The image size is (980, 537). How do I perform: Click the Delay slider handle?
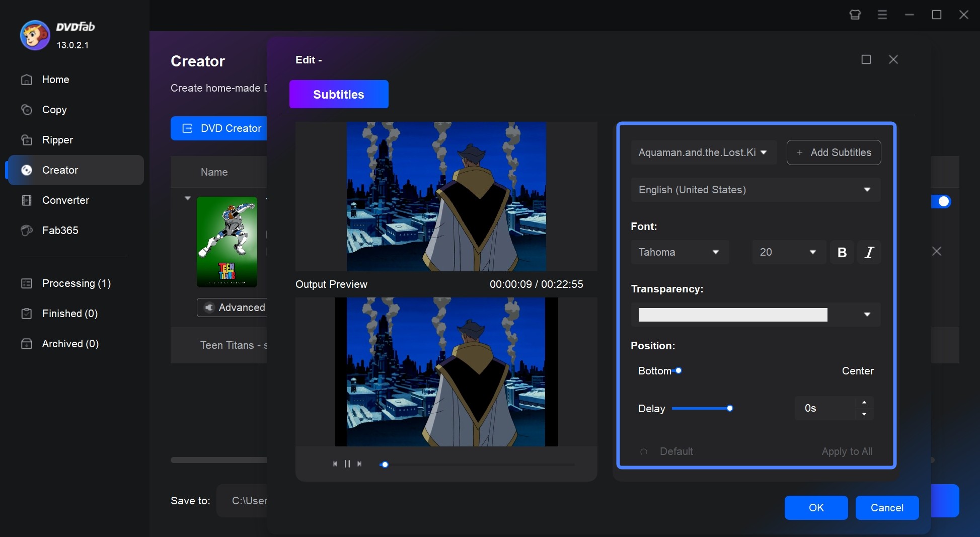coord(729,409)
